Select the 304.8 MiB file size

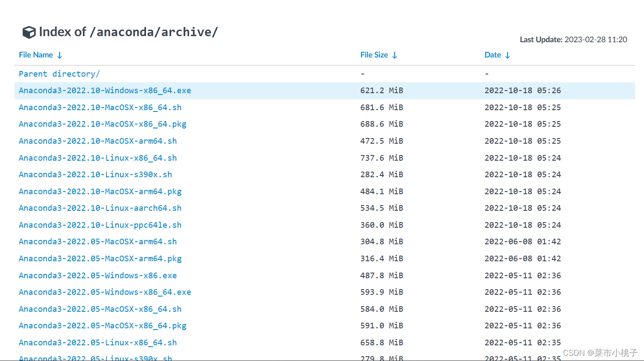tap(382, 242)
